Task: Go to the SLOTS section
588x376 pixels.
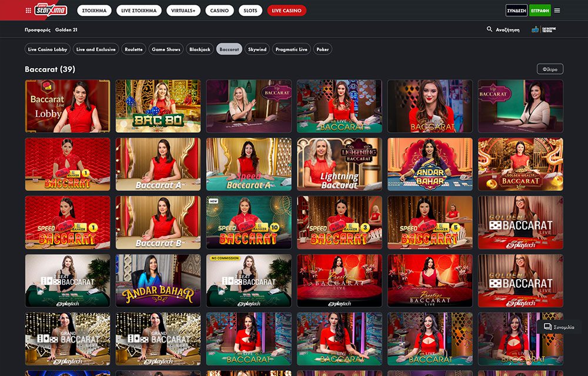Action: 250,11
